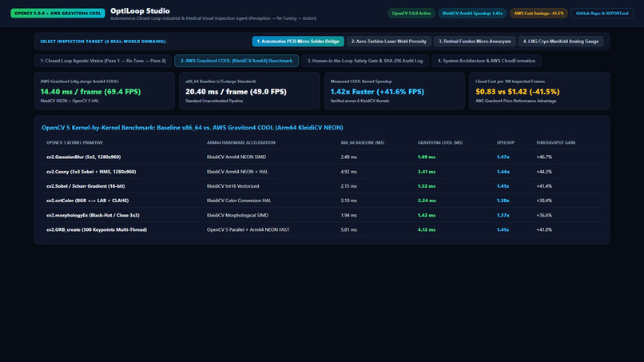Select cv2.Sobel / Scharr Gradient row

tap(322, 186)
